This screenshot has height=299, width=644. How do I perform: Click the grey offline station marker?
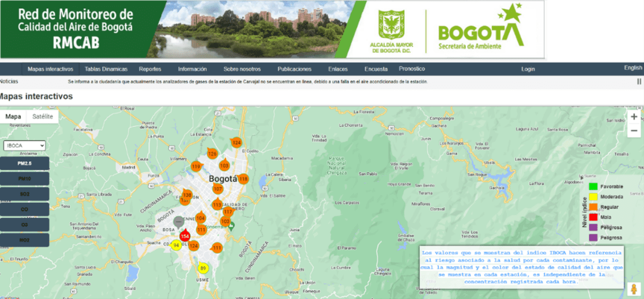178,222
